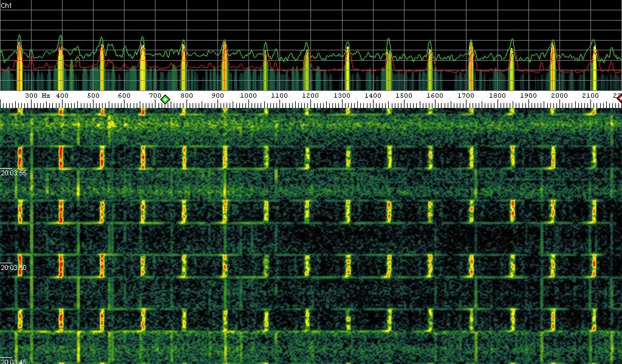This screenshot has width=622, height=364.
Task: Select the 1600 frequency ruler label
Action: 435,95
